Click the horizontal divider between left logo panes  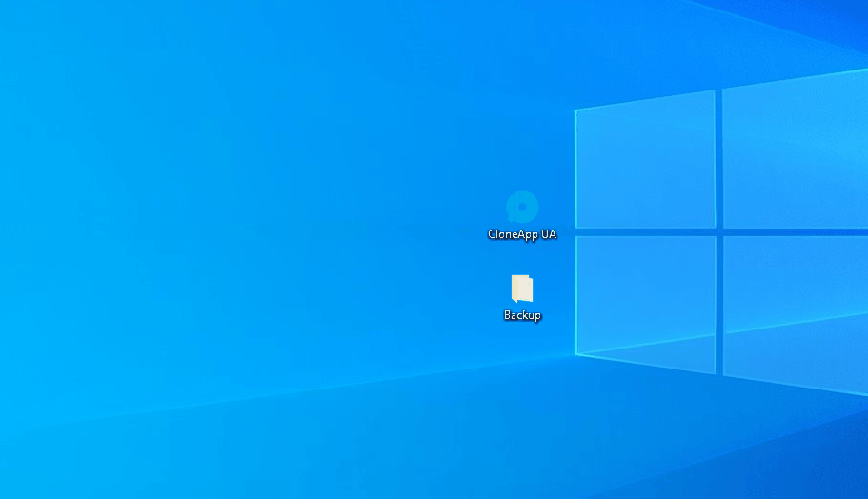point(645,230)
